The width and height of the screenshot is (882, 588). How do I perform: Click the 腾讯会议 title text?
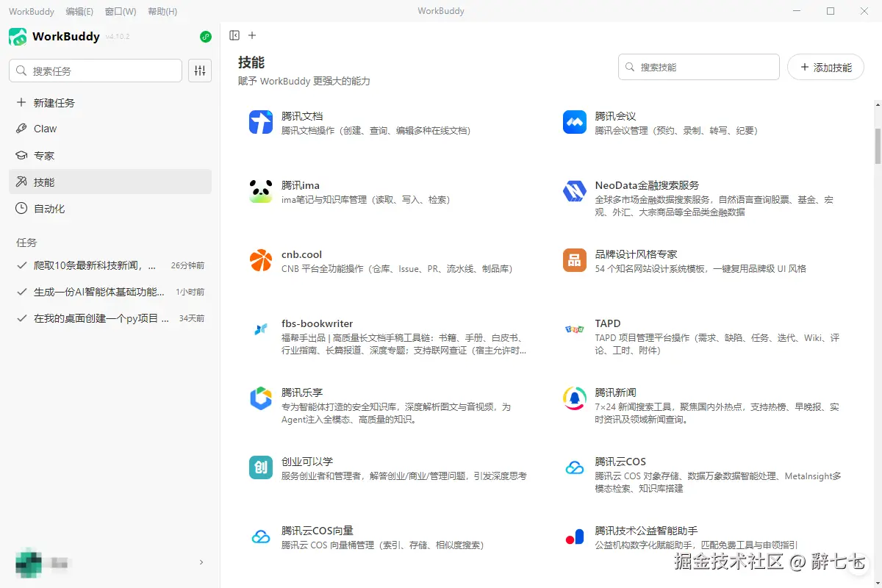(x=616, y=116)
